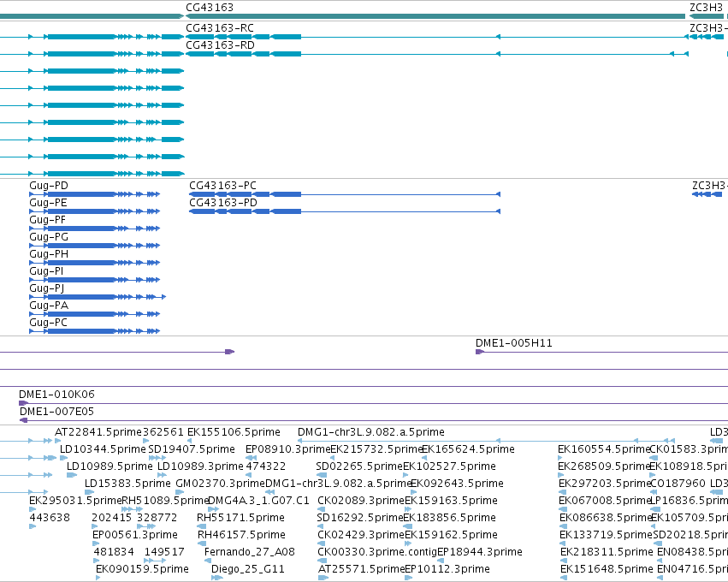Select the Diego_25_G11 feature label
Screen dimensions: 728x582
click(x=248, y=569)
